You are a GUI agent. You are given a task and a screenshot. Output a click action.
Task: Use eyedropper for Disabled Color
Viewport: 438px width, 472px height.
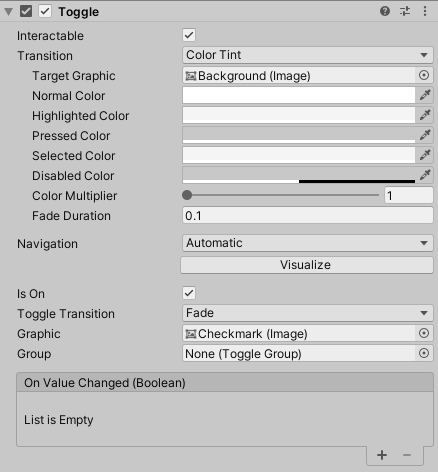pos(425,175)
